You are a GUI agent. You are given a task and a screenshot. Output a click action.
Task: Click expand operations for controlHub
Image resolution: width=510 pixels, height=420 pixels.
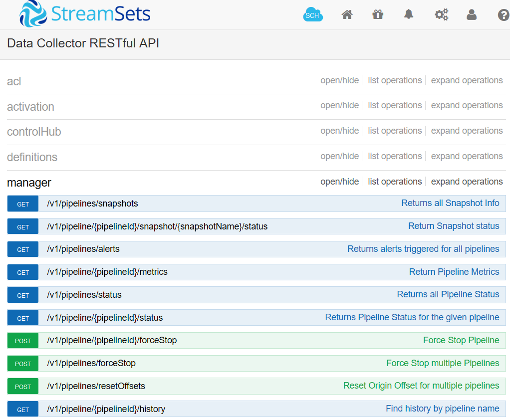pos(467,131)
